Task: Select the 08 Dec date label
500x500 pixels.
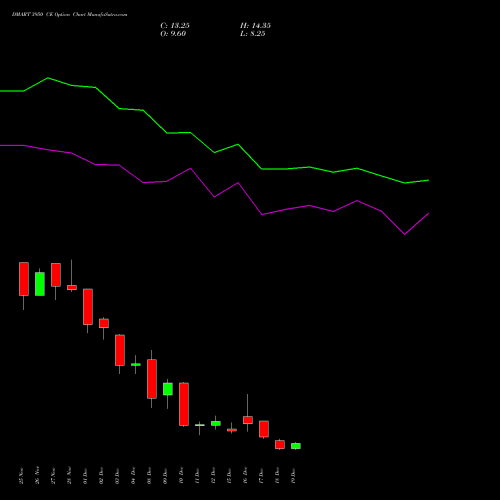Action: [x=149, y=476]
